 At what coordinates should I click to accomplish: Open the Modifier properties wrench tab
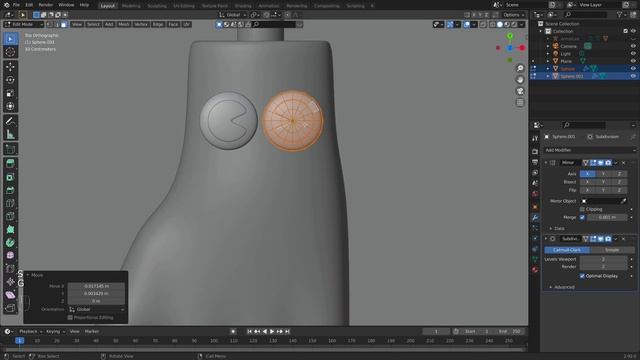tap(535, 218)
